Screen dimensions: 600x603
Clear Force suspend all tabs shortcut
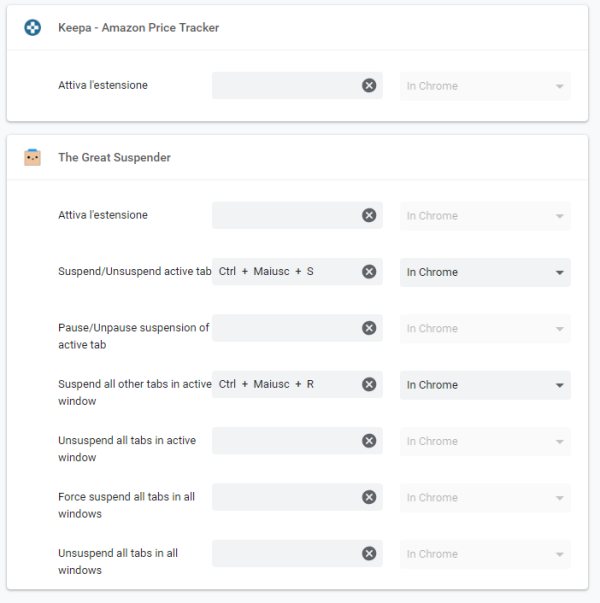click(369, 497)
